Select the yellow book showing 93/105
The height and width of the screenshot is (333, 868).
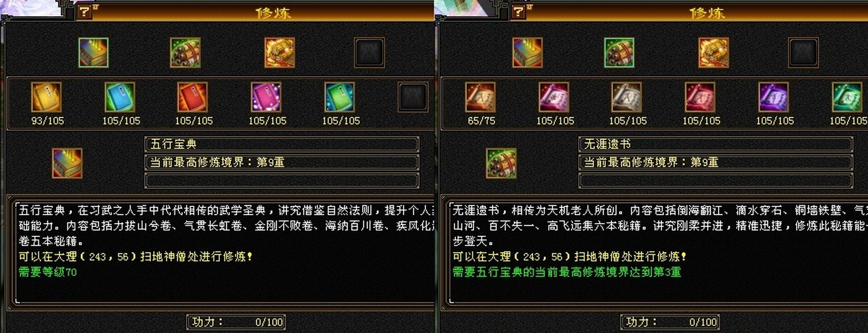point(46,97)
